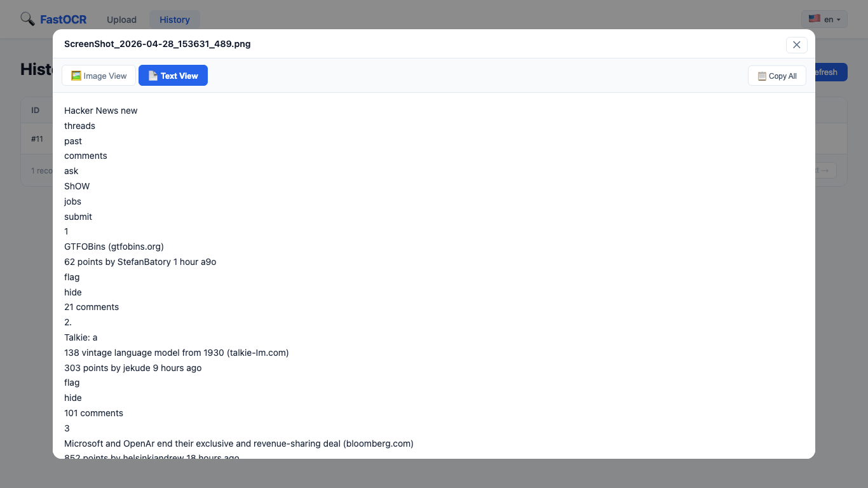
Task: Open the Upload page
Action: tap(121, 20)
